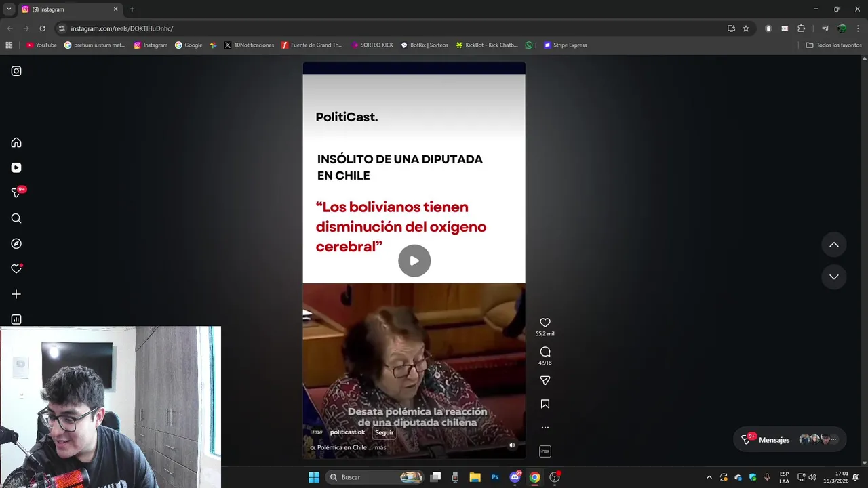Open direct messages icon in sidebar

click(x=16, y=193)
